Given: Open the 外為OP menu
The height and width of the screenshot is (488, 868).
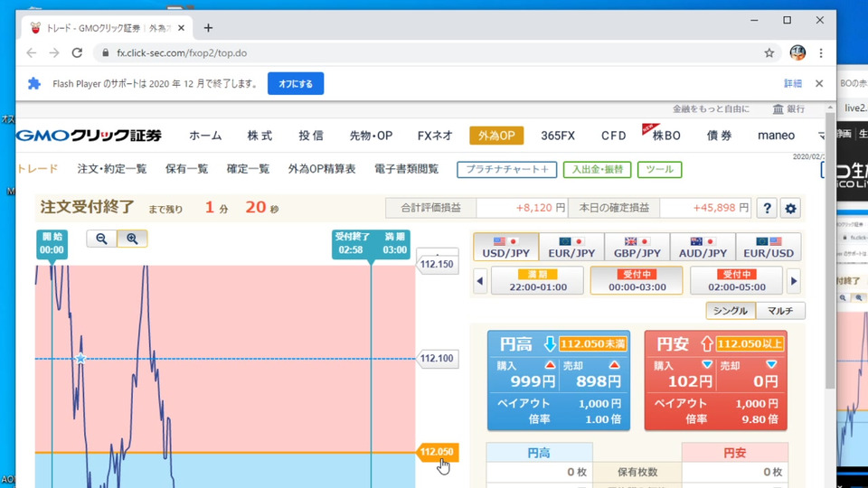Looking at the screenshot, I should point(496,136).
